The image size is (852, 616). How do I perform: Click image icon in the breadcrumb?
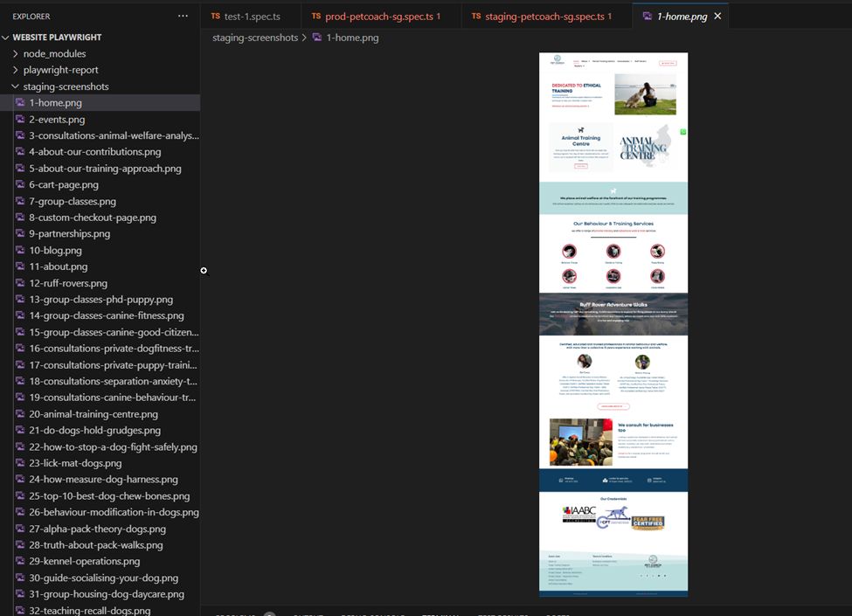(x=317, y=38)
